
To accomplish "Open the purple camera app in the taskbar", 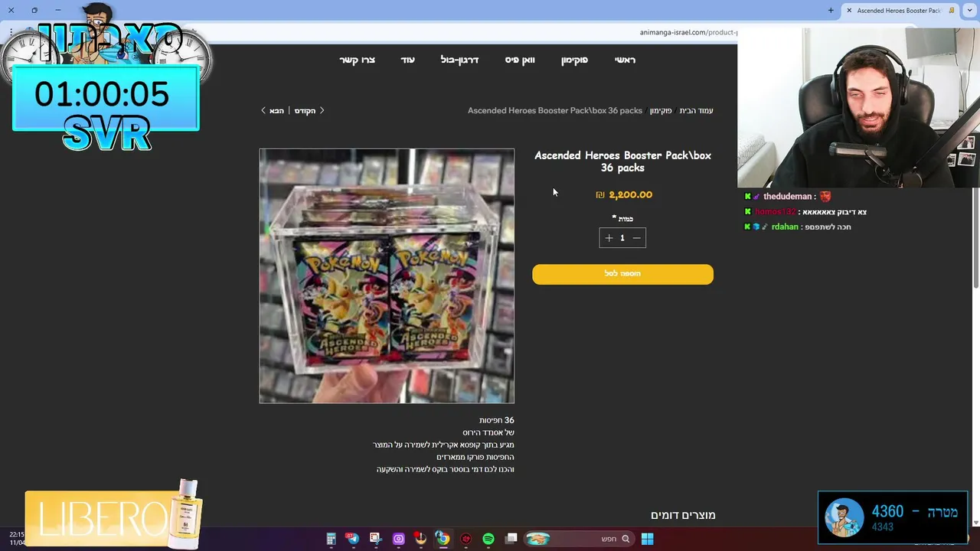I will click(x=398, y=539).
